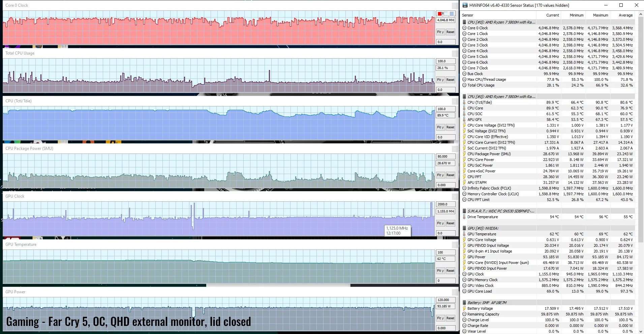
Task: Click the chip icon beside GPU [#0]: NVIDIA
Action: coord(464,228)
